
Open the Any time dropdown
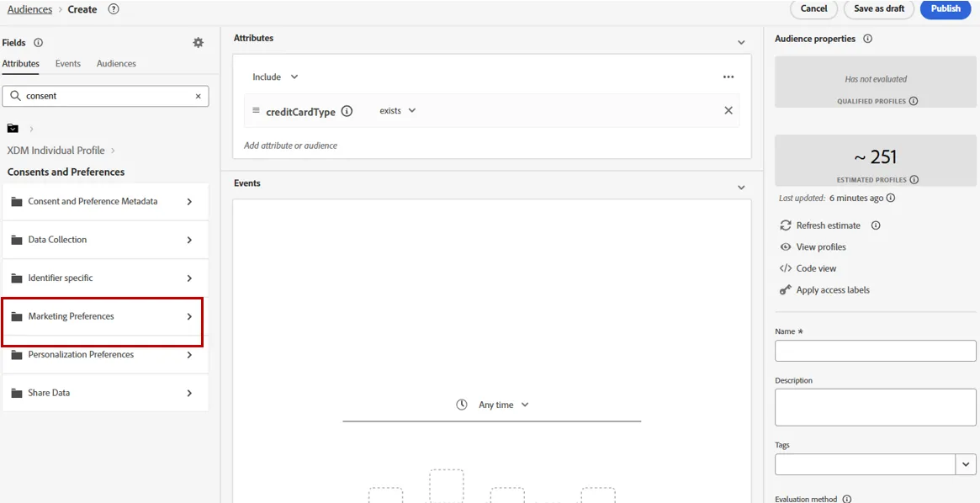click(x=504, y=405)
